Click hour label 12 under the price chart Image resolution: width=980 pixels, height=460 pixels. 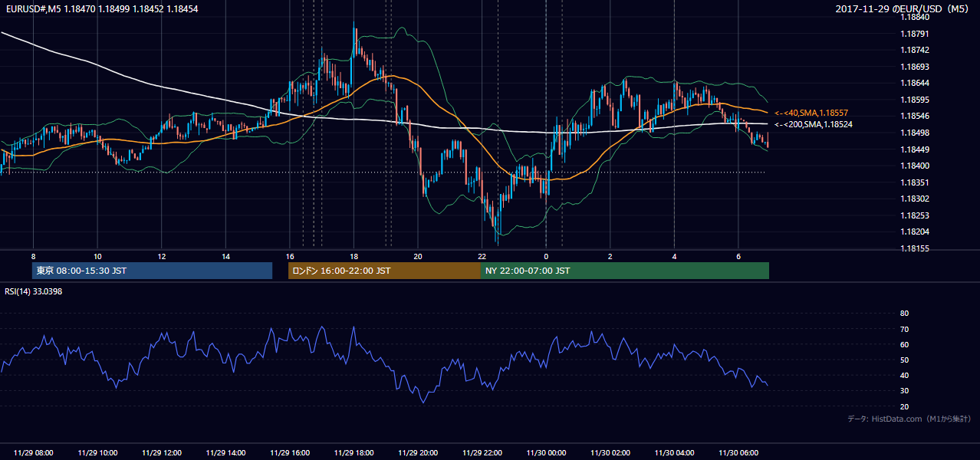(162, 256)
